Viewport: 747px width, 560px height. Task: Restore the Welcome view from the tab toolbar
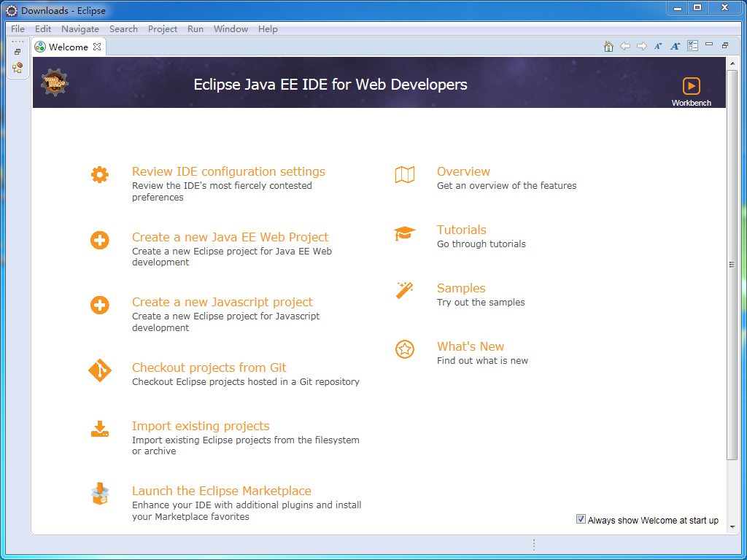click(x=725, y=45)
